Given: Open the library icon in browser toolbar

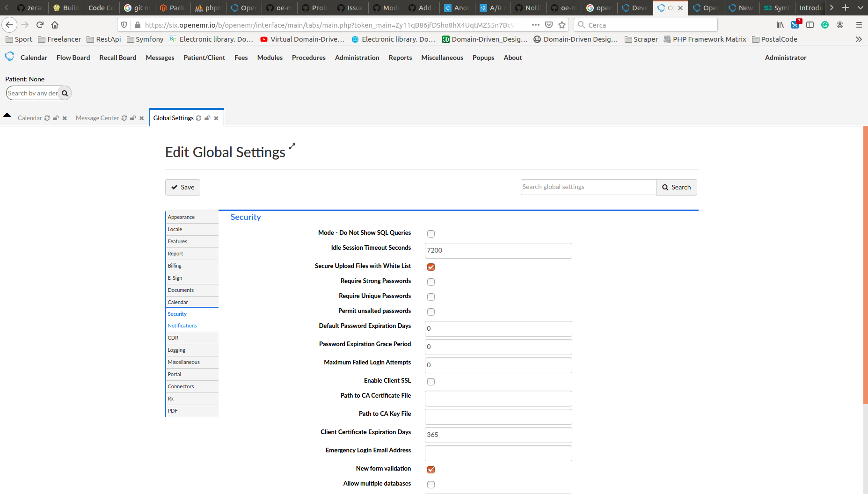Looking at the screenshot, I should [780, 25].
